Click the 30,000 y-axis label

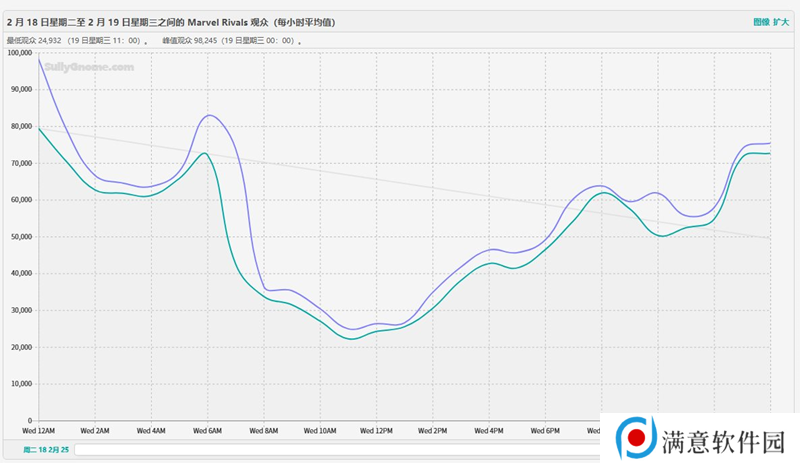click(21, 310)
